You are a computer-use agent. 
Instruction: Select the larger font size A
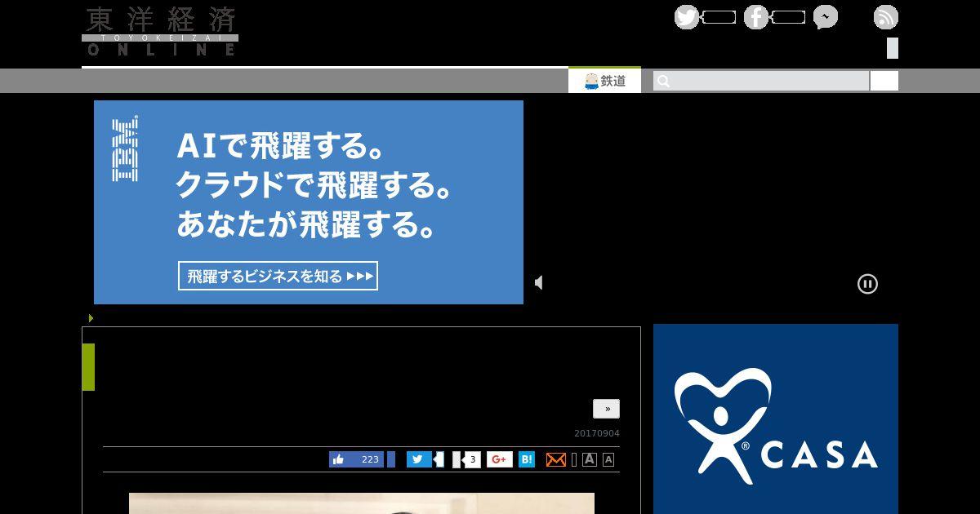tap(590, 459)
